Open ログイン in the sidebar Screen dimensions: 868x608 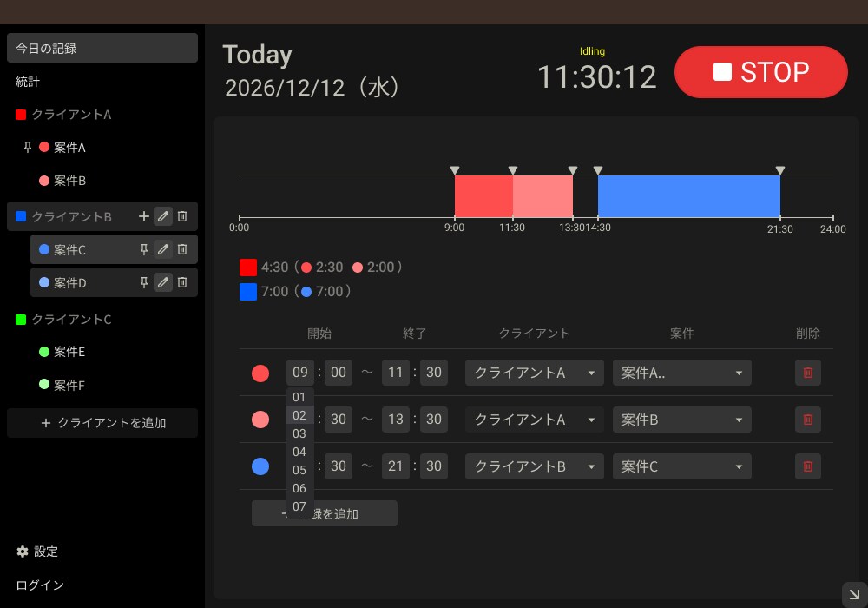tap(40, 585)
